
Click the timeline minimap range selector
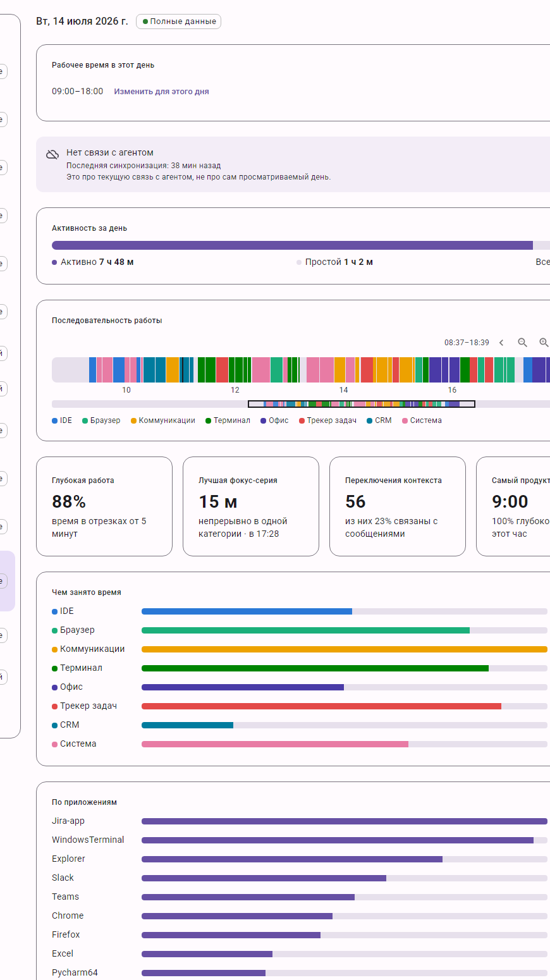[361, 404]
